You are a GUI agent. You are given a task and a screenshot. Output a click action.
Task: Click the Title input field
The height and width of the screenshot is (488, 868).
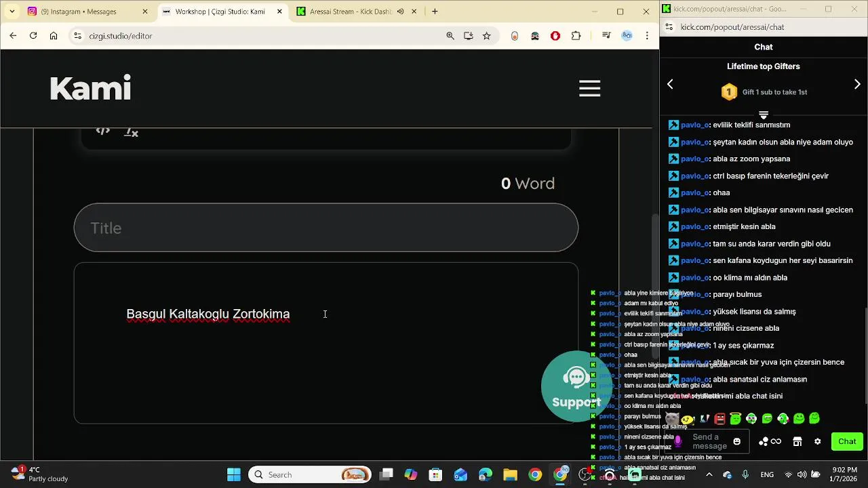pyautogui.click(x=325, y=228)
